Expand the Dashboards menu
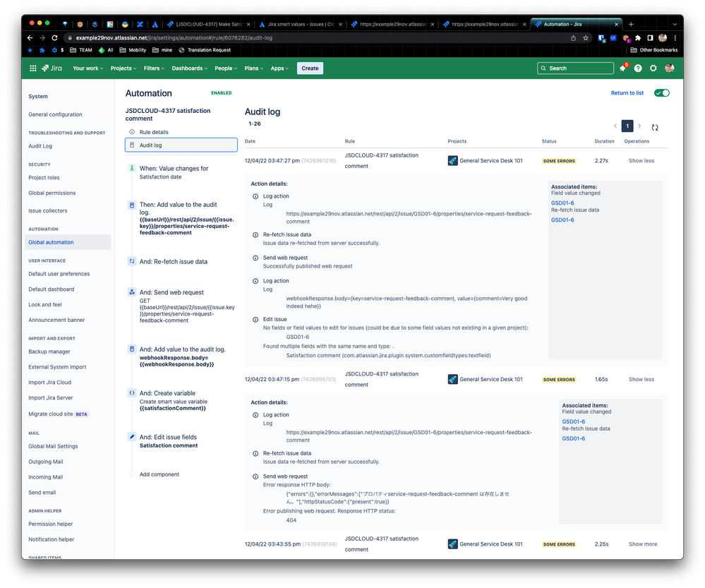This screenshot has height=588, width=705. 189,68
